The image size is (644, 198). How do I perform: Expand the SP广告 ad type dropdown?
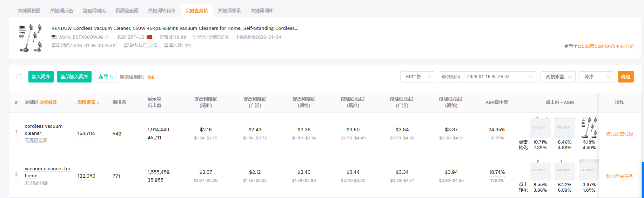click(417, 77)
